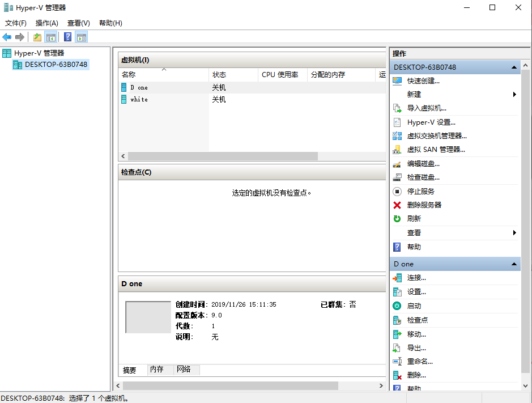Viewport: 532px width, 403px height.
Task: Select Hyper-V 管理器 root tree node
Action: 39,53
